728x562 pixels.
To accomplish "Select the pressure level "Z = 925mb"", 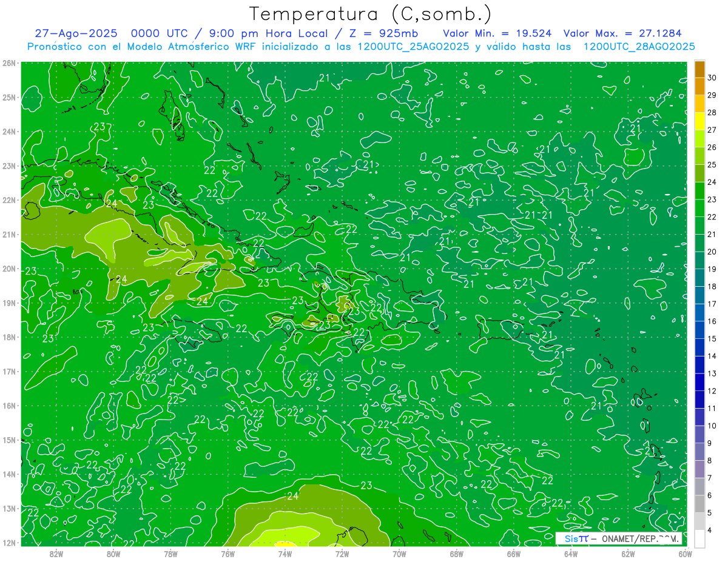I will [383, 33].
